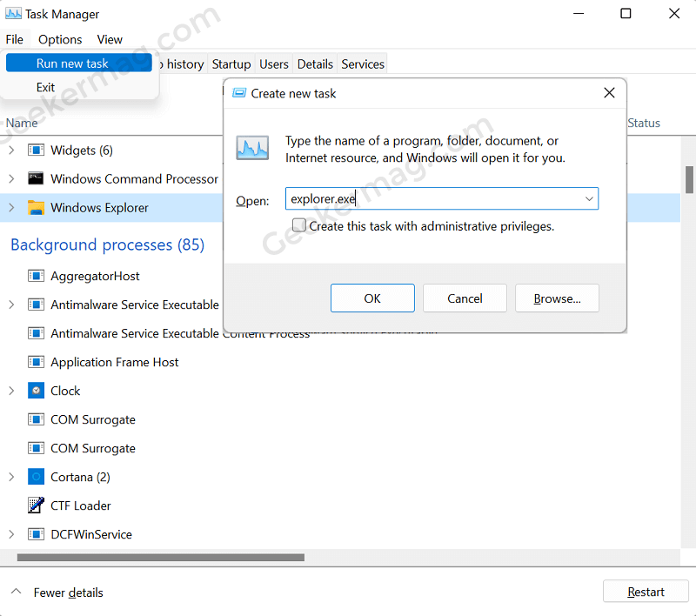Click the Application Frame Host icon
This screenshot has width=696, height=616.
pos(36,362)
